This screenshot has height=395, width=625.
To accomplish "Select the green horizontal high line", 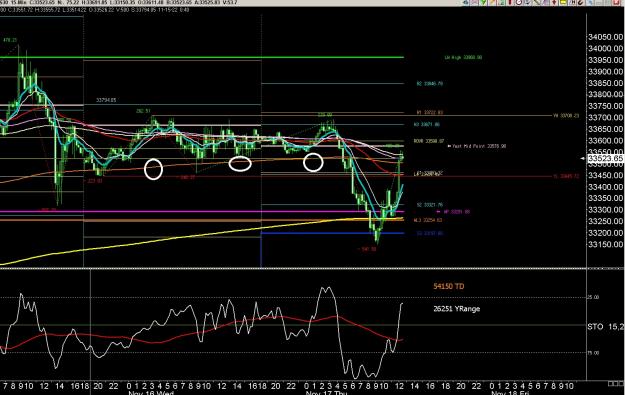I will click(x=202, y=57).
